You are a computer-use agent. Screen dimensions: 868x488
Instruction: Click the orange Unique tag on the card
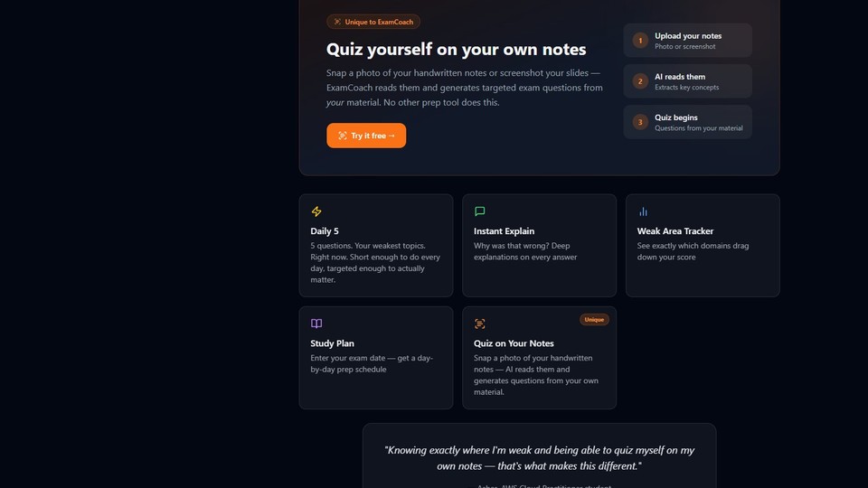click(x=594, y=320)
